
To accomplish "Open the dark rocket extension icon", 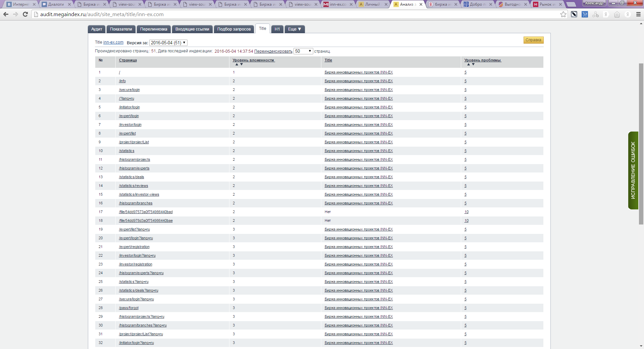I will point(574,14).
